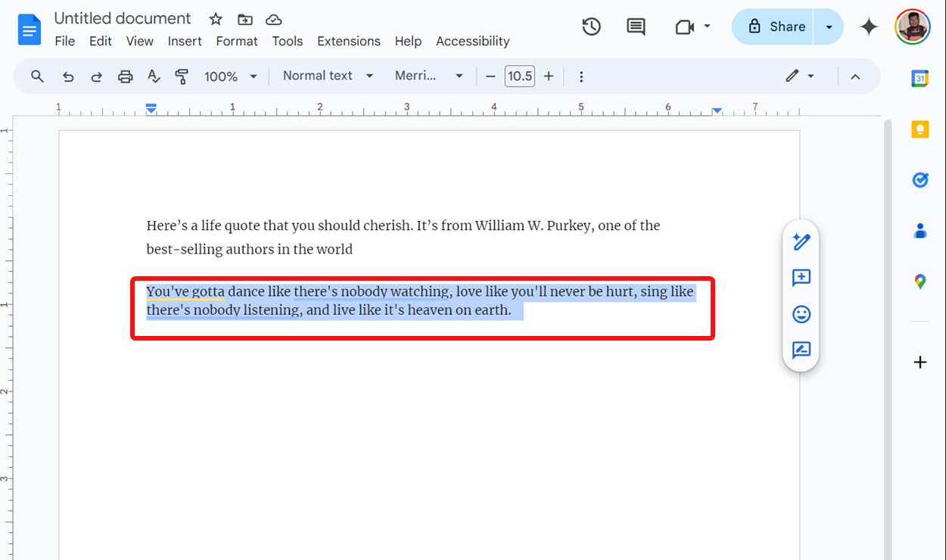The height and width of the screenshot is (560, 946).
Task: Open the Merriweather font dropdown
Action: click(429, 76)
